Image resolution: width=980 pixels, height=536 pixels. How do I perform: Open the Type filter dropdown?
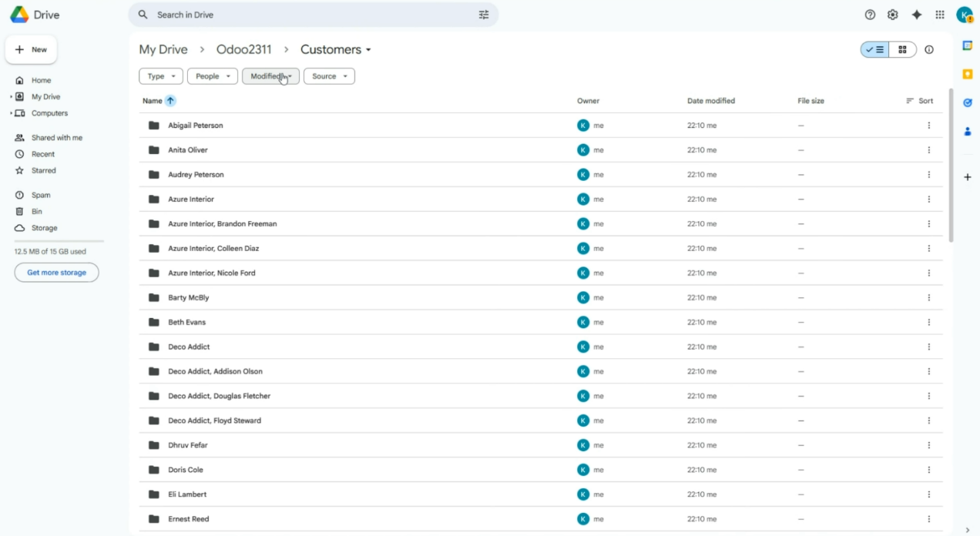click(161, 76)
